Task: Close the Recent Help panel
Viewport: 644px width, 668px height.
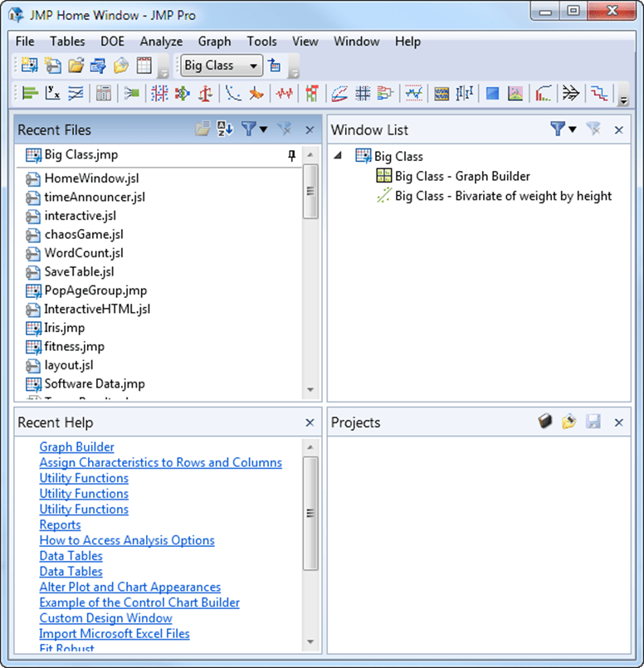Action: pyautogui.click(x=310, y=422)
